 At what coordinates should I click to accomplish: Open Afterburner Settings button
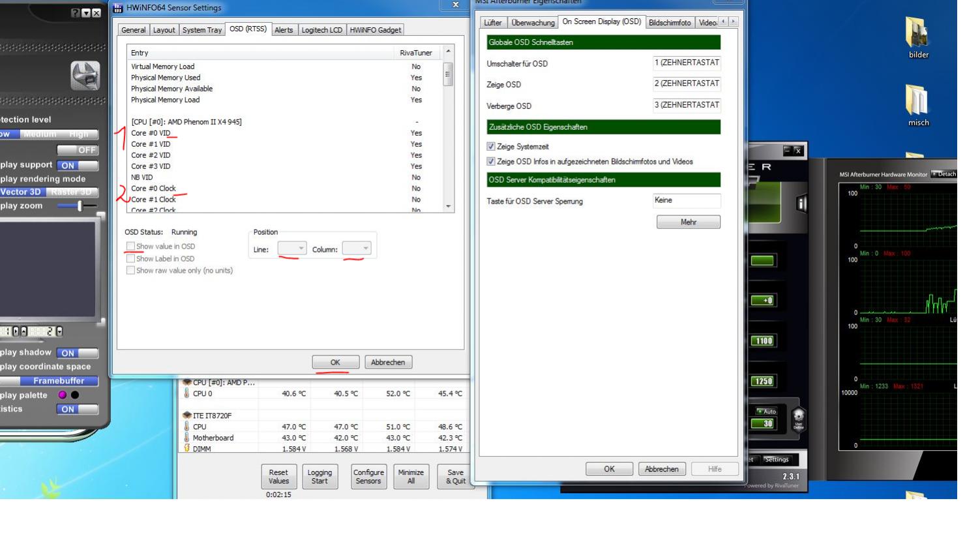pyautogui.click(x=776, y=459)
